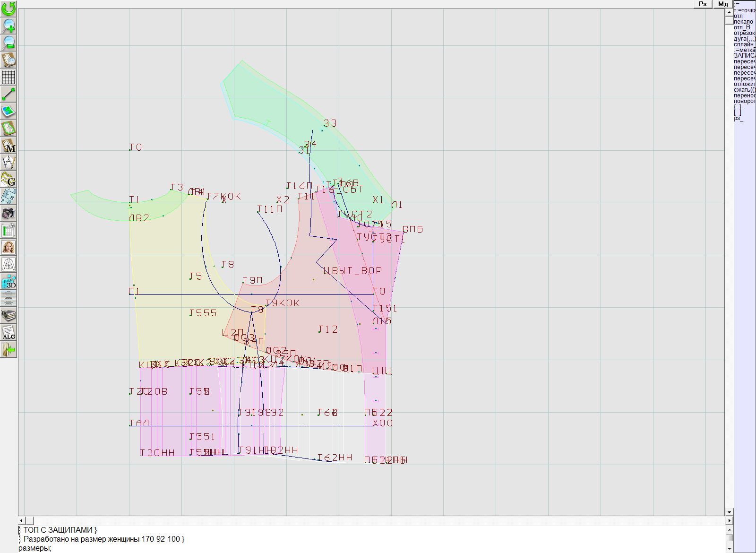756x553 pixels.
Task: Click the exit door arrow icon
Action: 9,350
